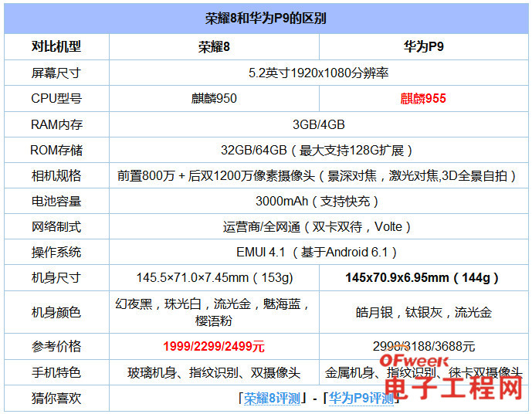Select the 玻璃机身、指纹识别 feature cell
This screenshot has width=532, height=414.
point(214,373)
